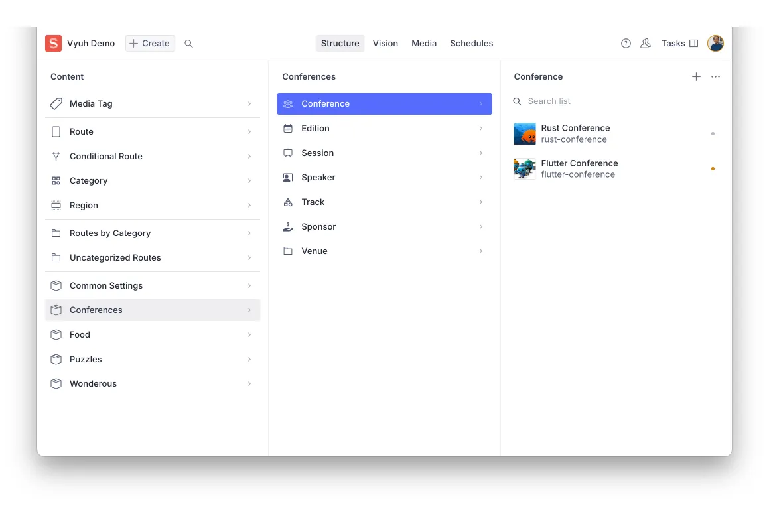Image resolution: width=769 pixels, height=532 pixels.
Task: Switch to the Vision tab
Action: [385, 43]
